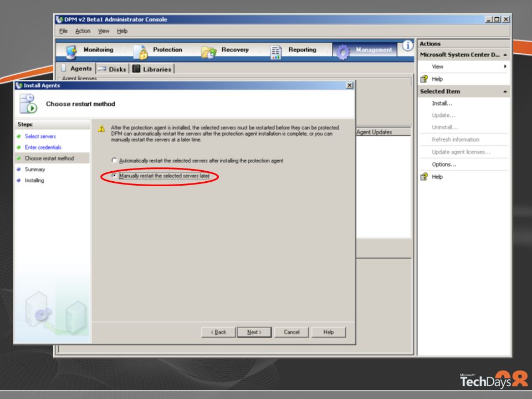Image resolution: width=532 pixels, height=399 pixels.
Task: Open the Disks tab
Action: click(x=112, y=69)
